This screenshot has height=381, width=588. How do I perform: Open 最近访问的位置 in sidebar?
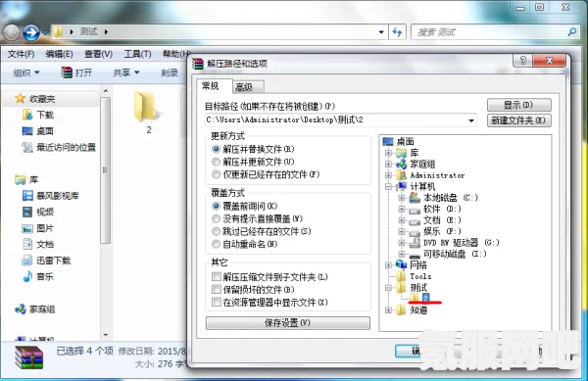pos(66,147)
